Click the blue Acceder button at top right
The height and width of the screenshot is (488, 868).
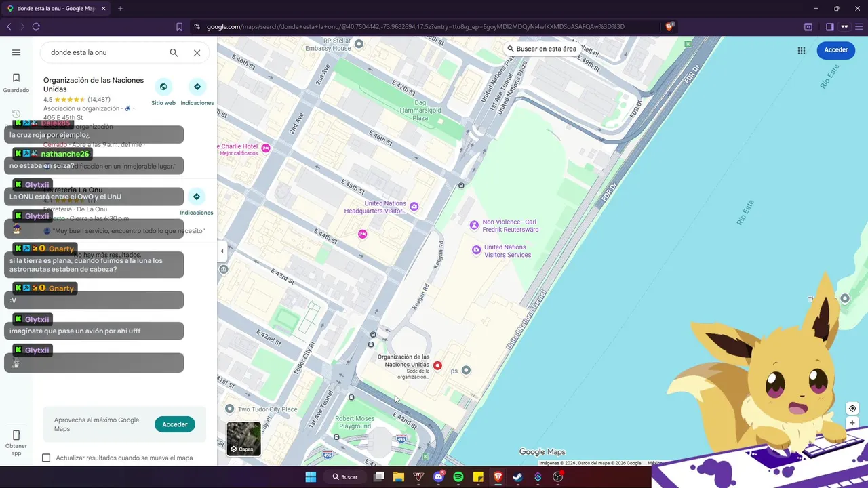[835, 50]
